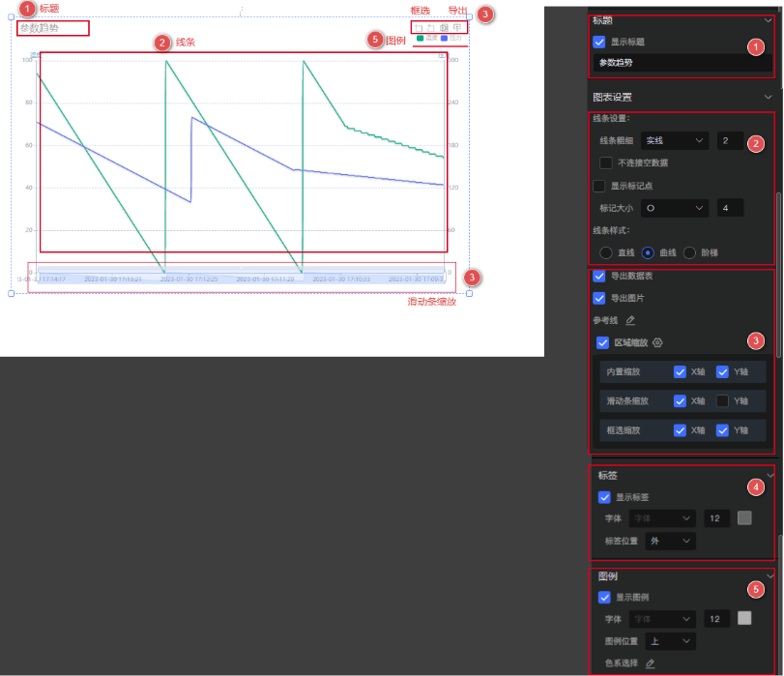The image size is (784, 676).
Task: Uncheck 导出图片 checkbox
Action: tap(599, 298)
